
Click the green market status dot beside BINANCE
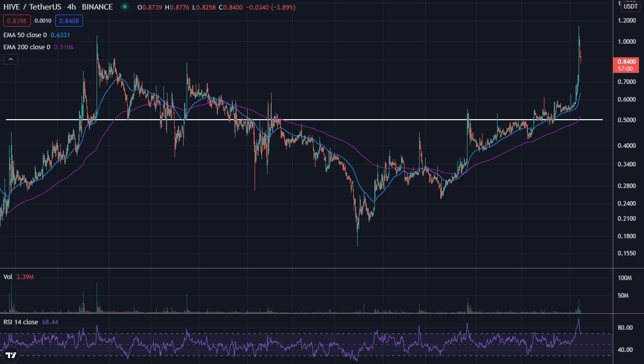point(124,7)
